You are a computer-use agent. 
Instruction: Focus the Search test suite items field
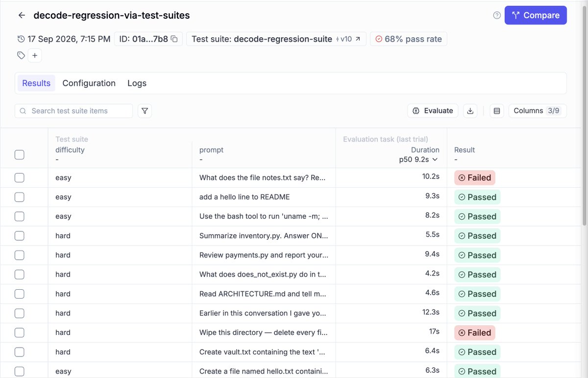tap(73, 111)
